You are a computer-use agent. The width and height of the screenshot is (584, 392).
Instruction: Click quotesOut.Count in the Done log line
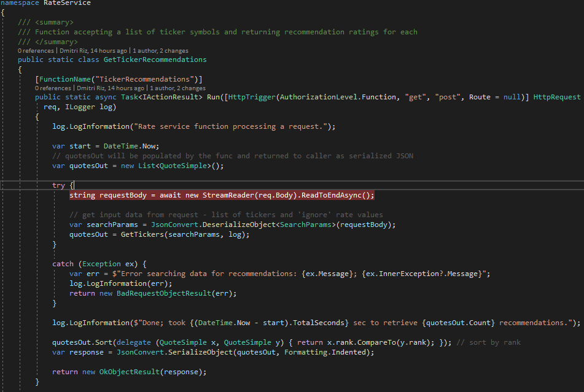click(458, 323)
